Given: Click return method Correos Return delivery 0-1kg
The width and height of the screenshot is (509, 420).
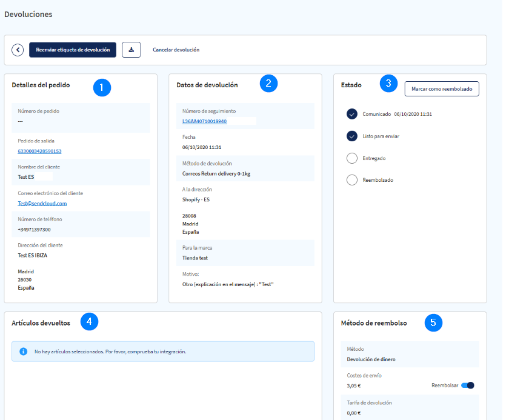Looking at the screenshot, I should click(x=216, y=174).
